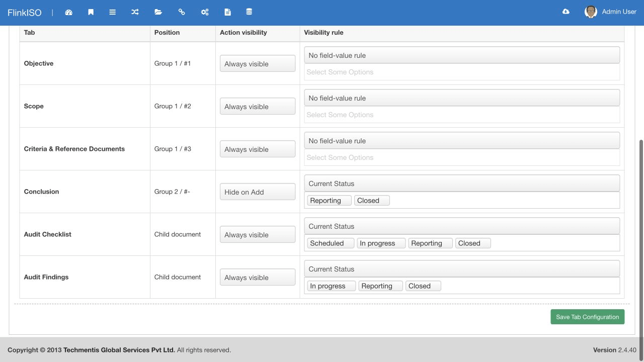Open the dashboard gauge icon
The image size is (644, 362).
(x=69, y=12)
